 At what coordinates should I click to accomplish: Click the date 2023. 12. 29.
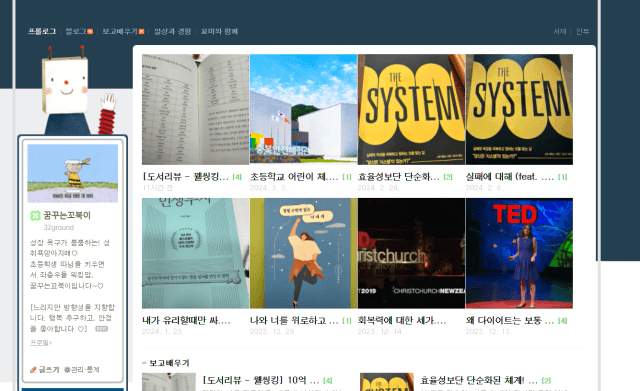(272, 331)
